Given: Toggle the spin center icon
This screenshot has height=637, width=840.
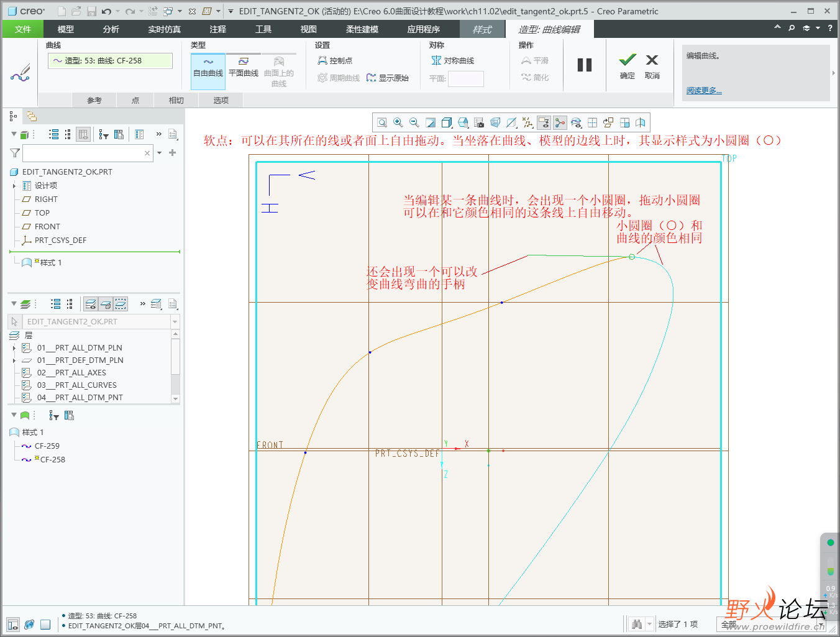Looking at the screenshot, I should [560, 123].
